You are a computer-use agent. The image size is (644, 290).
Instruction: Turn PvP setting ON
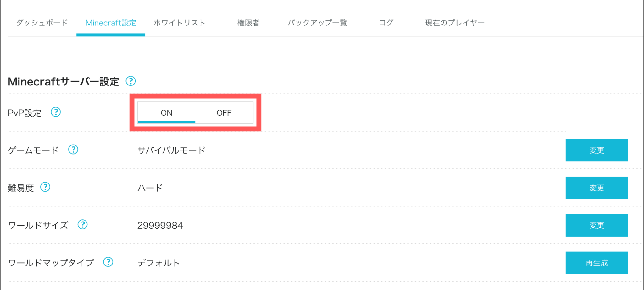[166, 113]
